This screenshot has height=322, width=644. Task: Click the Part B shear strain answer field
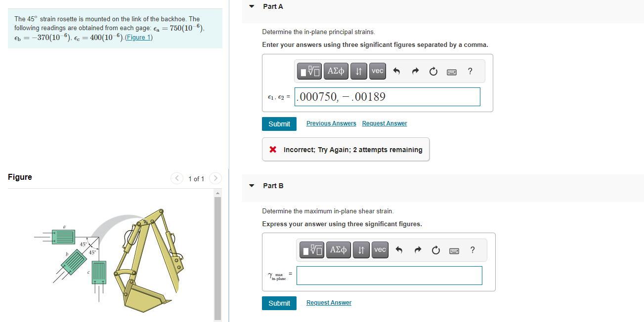click(389, 275)
